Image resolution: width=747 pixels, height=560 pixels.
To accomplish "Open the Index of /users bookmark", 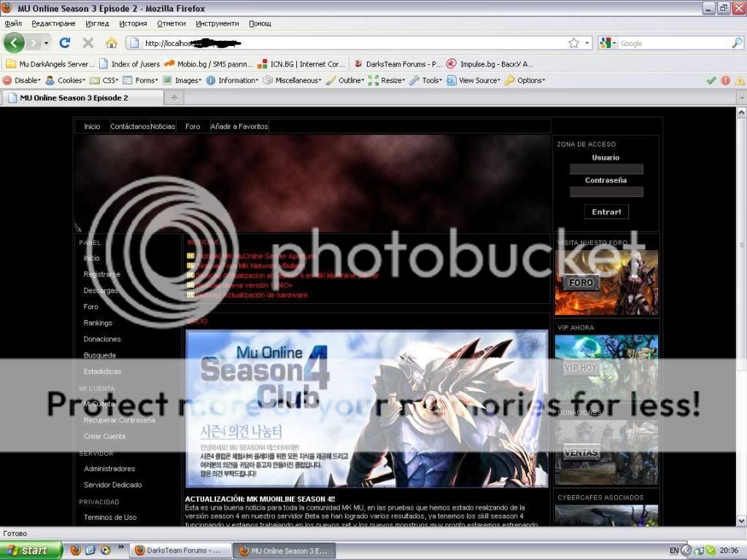I will click(x=130, y=64).
